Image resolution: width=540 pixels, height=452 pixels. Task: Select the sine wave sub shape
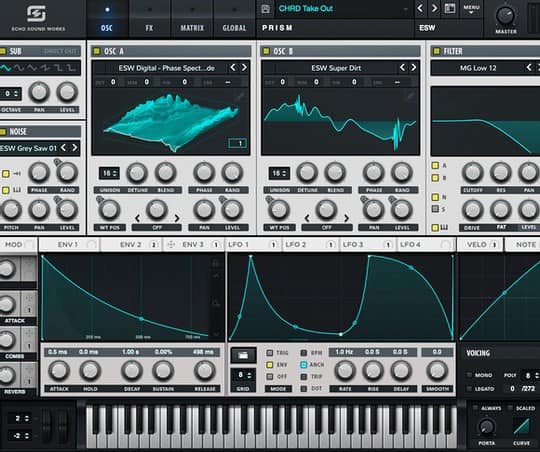click(6, 68)
